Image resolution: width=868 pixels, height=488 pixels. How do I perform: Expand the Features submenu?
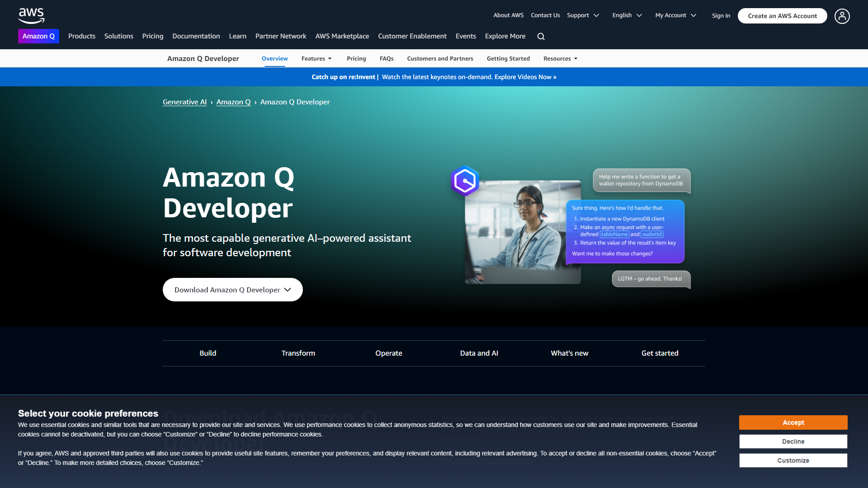tap(316, 59)
